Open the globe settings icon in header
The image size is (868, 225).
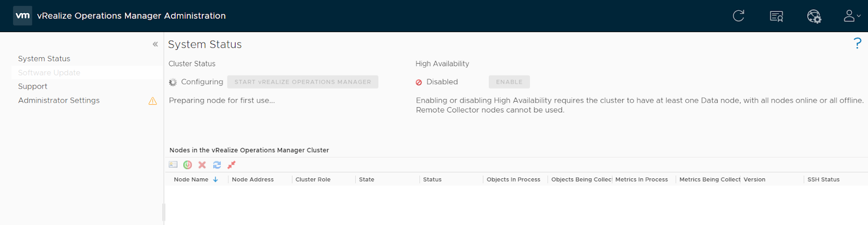(x=814, y=16)
